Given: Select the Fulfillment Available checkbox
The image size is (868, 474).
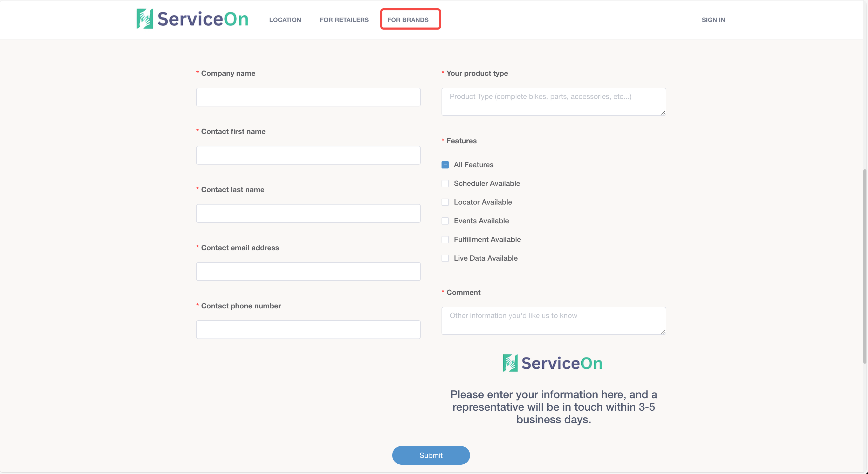Looking at the screenshot, I should coord(445,240).
